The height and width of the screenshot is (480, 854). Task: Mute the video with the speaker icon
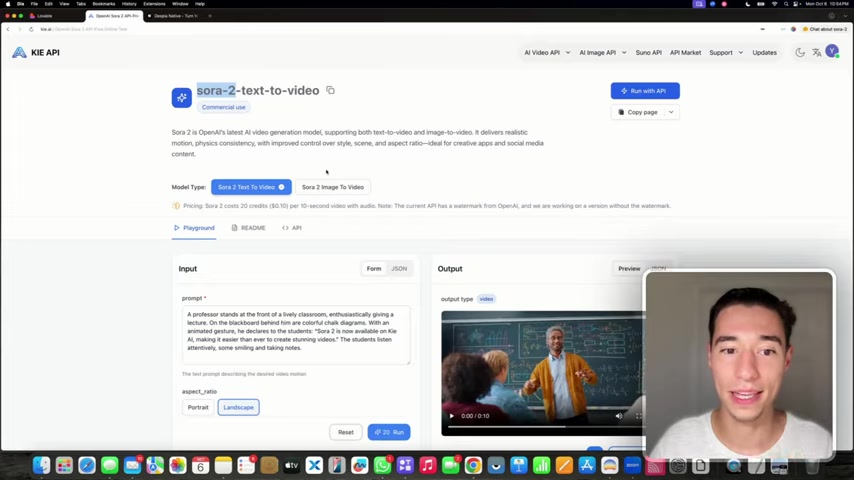coord(618,416)
